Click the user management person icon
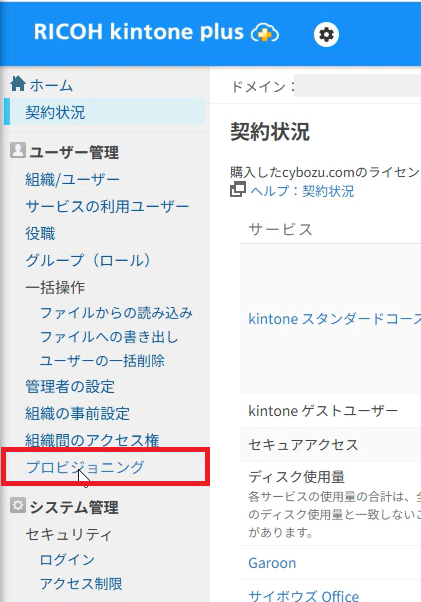 (18, 150)
